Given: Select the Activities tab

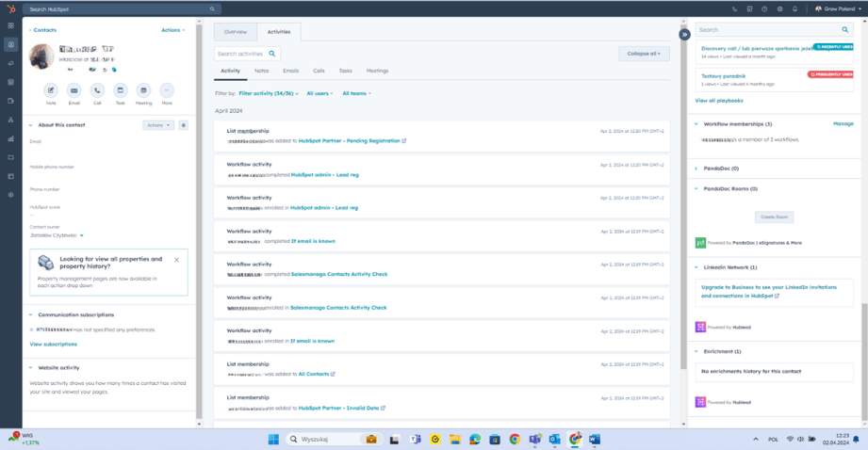Looking at the screenshot, I should [x=279, y=32].
